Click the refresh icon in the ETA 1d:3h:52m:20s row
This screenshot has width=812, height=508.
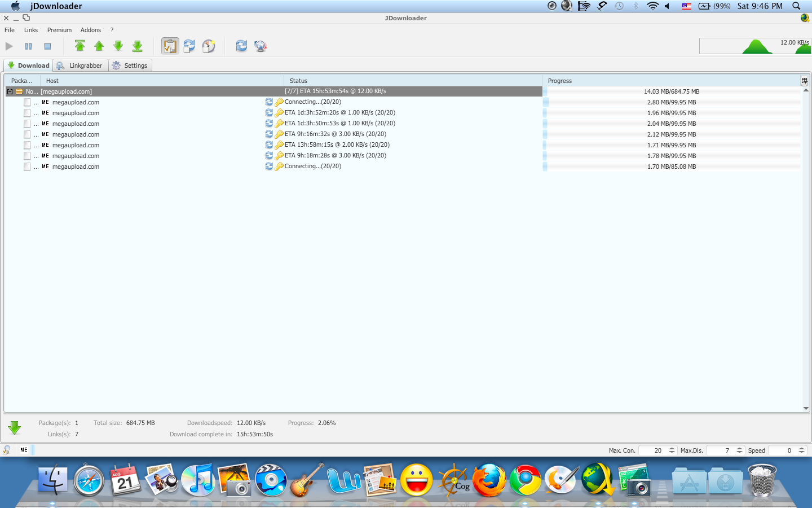[269, 112]
